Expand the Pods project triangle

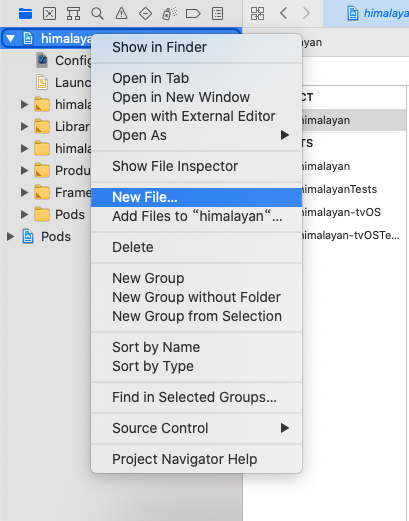pos(10,236)
